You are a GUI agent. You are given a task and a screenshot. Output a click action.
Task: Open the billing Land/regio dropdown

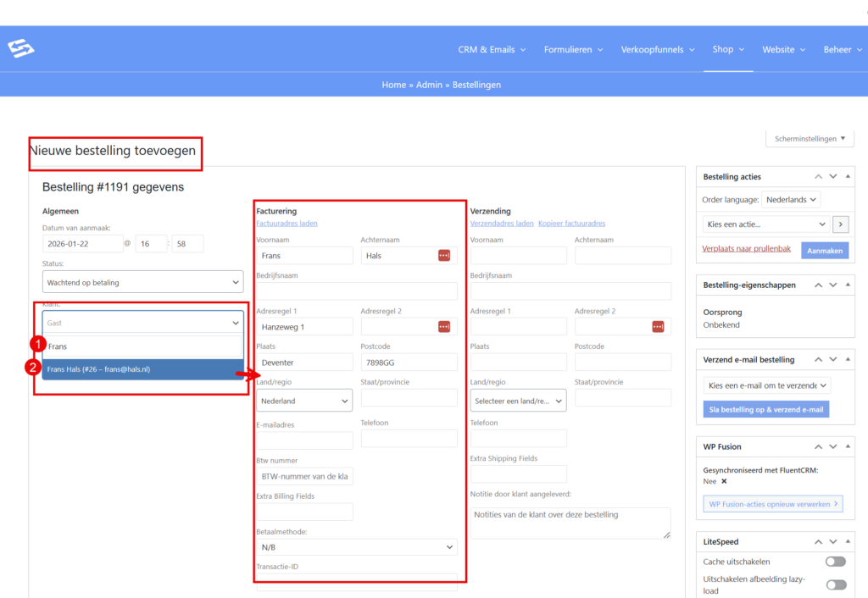click(x=304, y=401)
